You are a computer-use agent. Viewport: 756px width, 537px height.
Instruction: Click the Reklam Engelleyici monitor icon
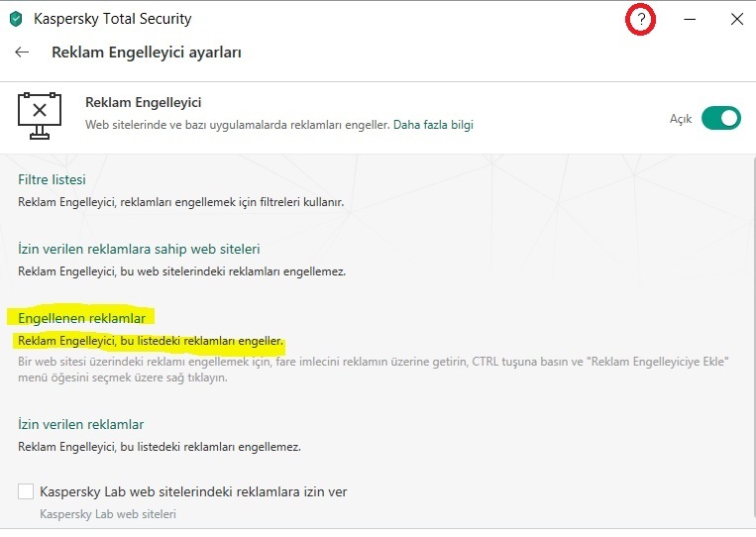coord(40,115)
